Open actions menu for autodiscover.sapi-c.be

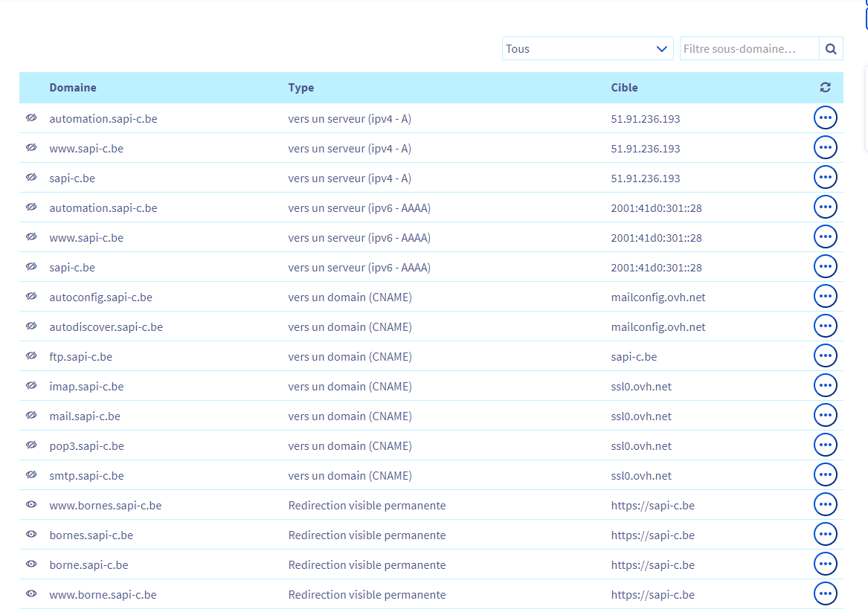pos(825,326)
